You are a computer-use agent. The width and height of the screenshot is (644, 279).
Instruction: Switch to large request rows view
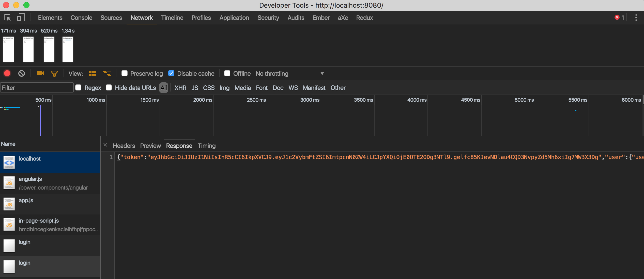point(93,73)
